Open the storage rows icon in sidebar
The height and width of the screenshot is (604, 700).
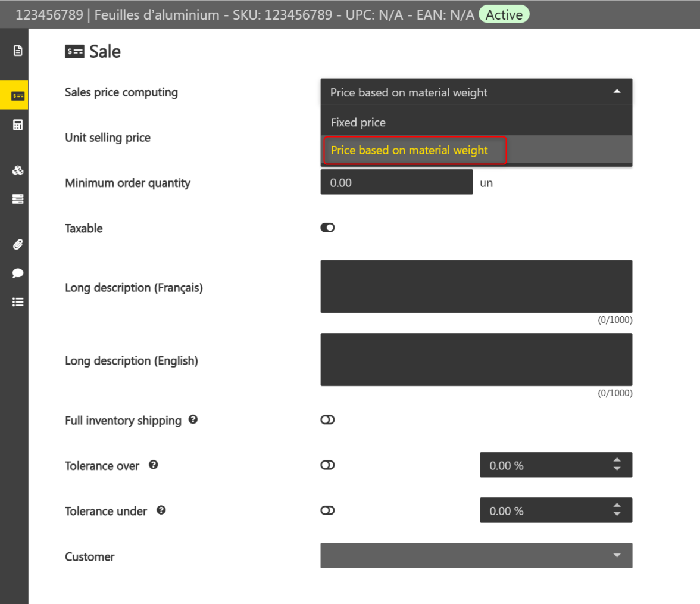click(18, 199)
